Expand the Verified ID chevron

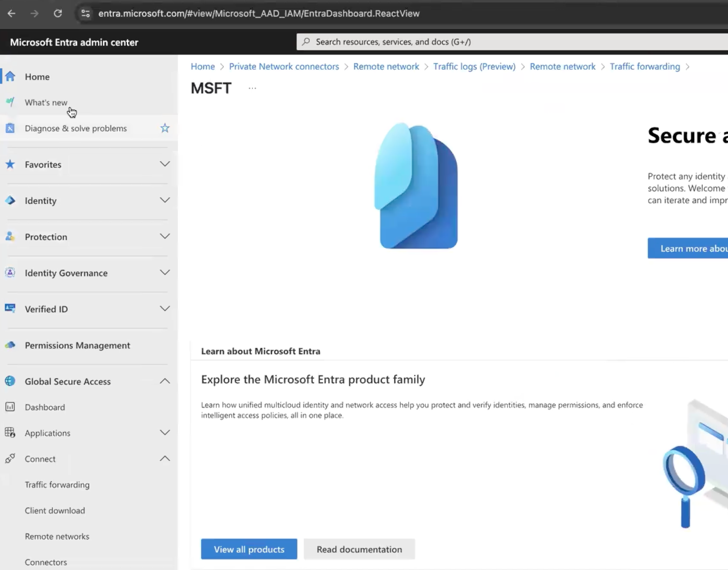pos(165,309)
